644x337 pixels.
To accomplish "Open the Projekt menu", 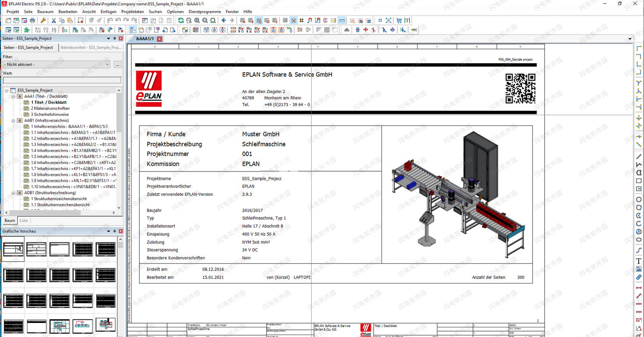I will (13, 12).
